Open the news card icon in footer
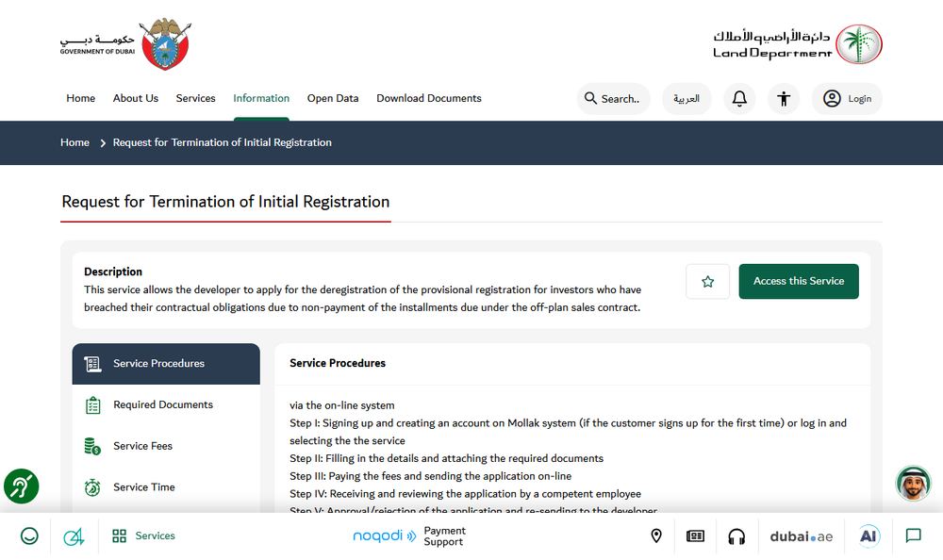 [695, 535]
